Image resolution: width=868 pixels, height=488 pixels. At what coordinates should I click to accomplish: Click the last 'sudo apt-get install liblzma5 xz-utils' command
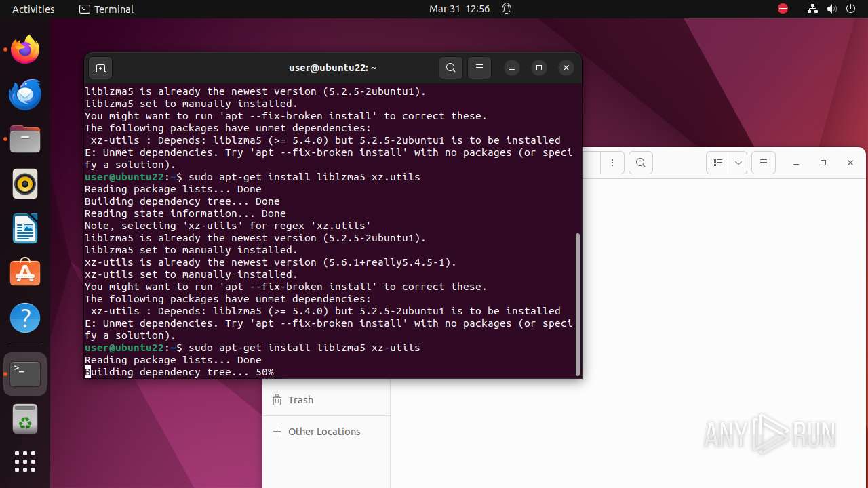[x=304, y=348]
